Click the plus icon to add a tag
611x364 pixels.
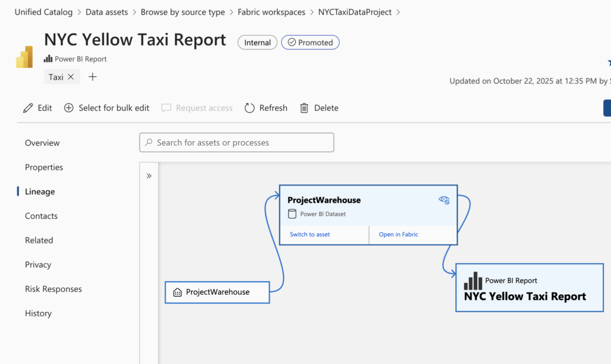pyautogui.click(x=92, y=77)
